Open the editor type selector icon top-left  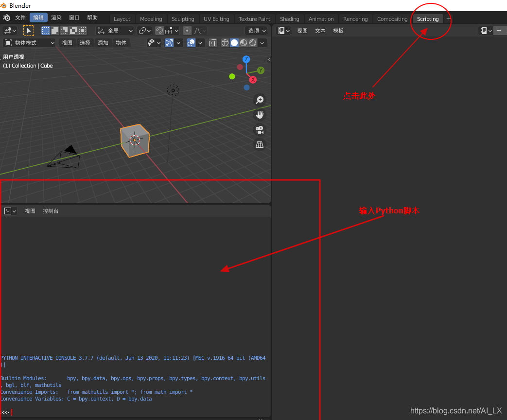[9, 31]
